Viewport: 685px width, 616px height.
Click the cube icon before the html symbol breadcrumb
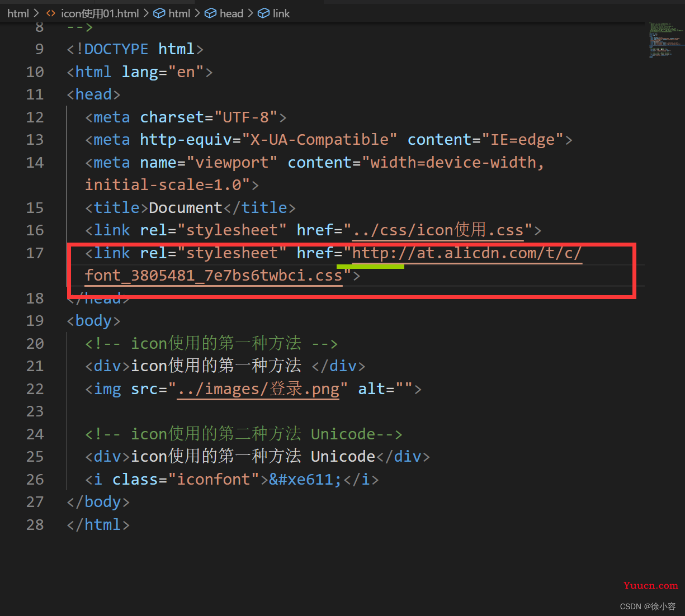click(159, 13)
